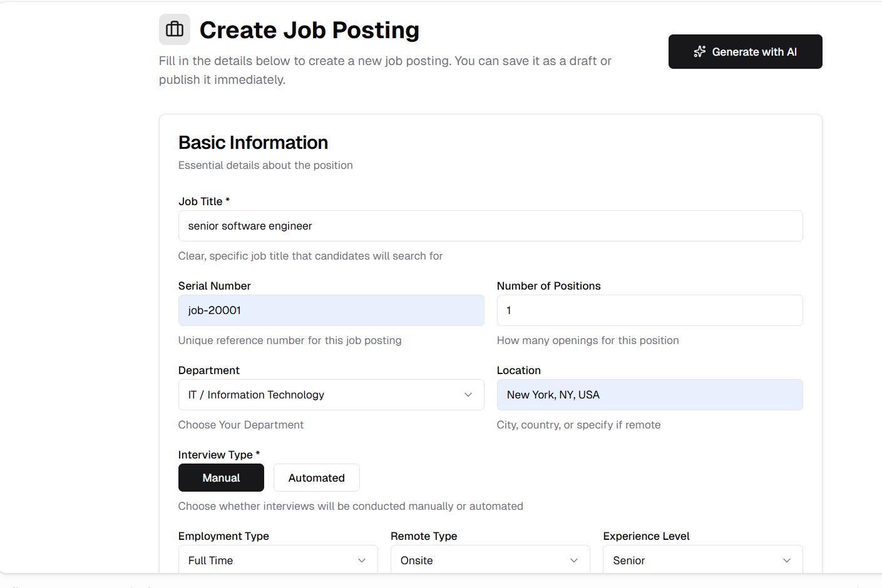Click the Interview Type field label
The height and width of the screenshot is (588, 882).
pos(215,455)
